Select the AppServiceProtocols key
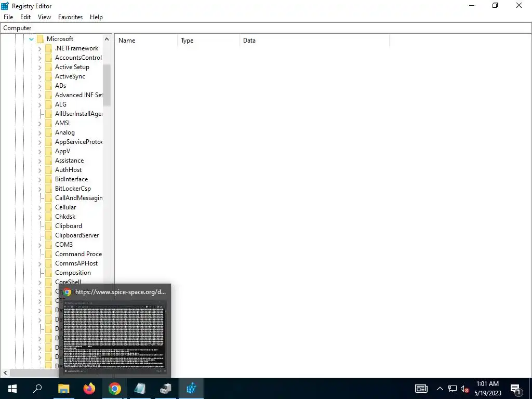This screenshot has width=532, height=399. click(79, 142)
